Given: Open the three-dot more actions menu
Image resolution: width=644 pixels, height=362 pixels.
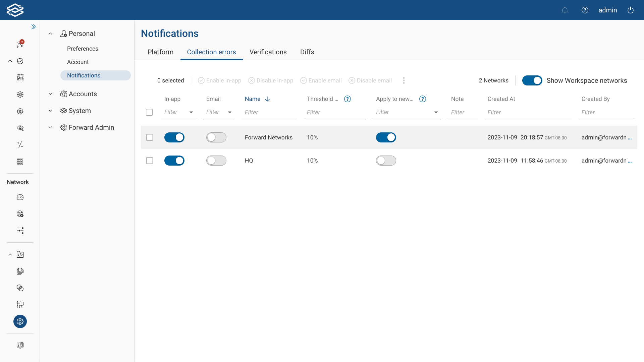Looking at the screenshot, I should point(404,80).
